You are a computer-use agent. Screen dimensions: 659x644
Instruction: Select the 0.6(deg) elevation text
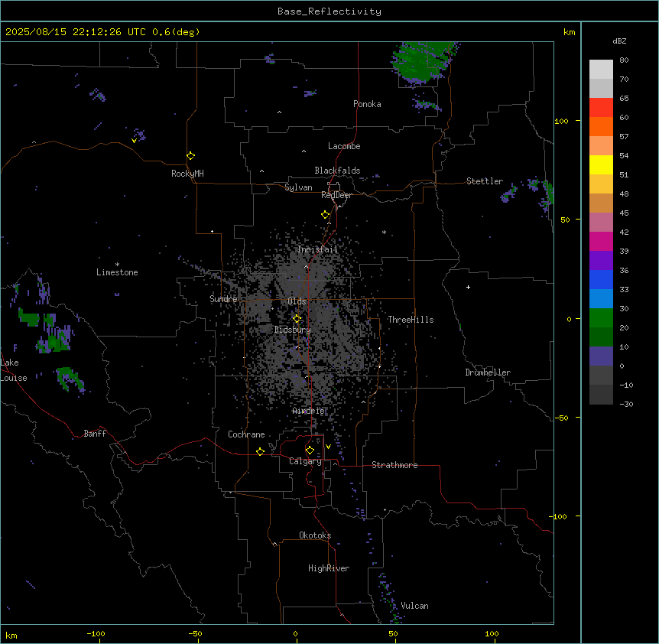(x=176, y=32)
